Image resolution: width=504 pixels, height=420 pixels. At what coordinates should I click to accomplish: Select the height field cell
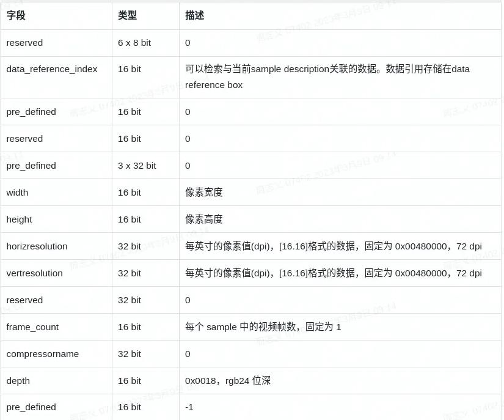pos(19,219)
